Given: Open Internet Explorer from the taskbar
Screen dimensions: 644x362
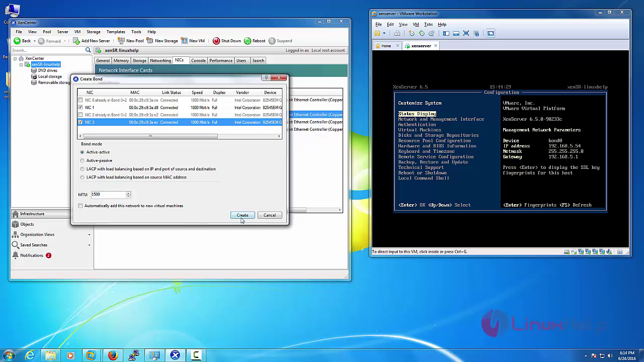Looking at the screenshot, I should click(x=30, y=355).
